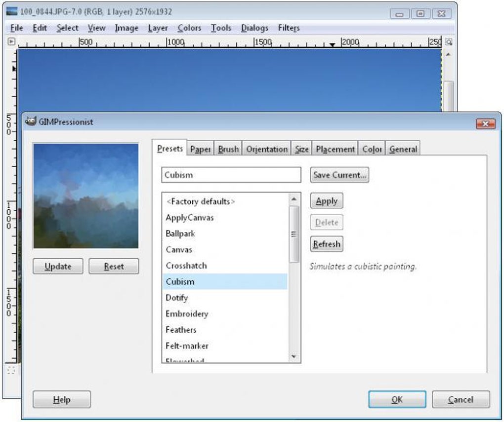Open the View menu
Viewport: 504px width, 422px height.
pos(96,28)
